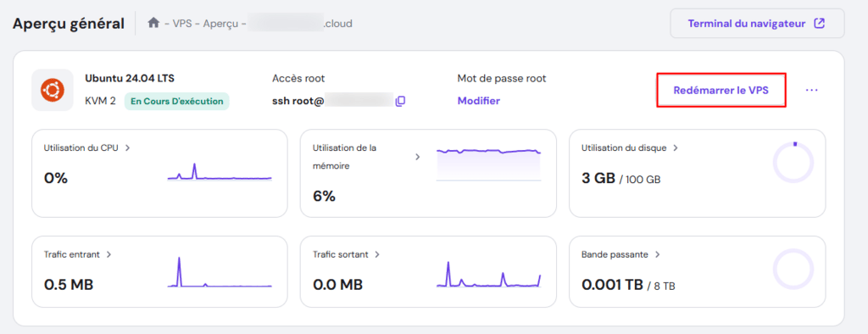Open the Bande passante label

615,254
